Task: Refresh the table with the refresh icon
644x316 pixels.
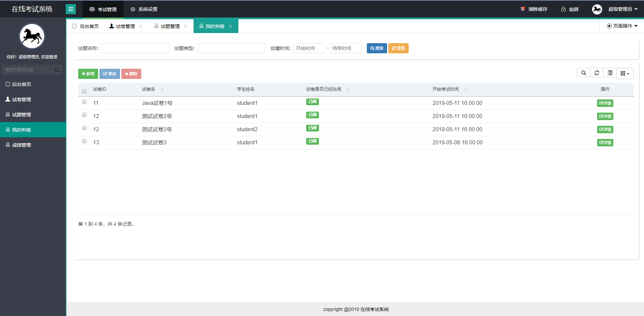Action: click(x=597, y=73)
